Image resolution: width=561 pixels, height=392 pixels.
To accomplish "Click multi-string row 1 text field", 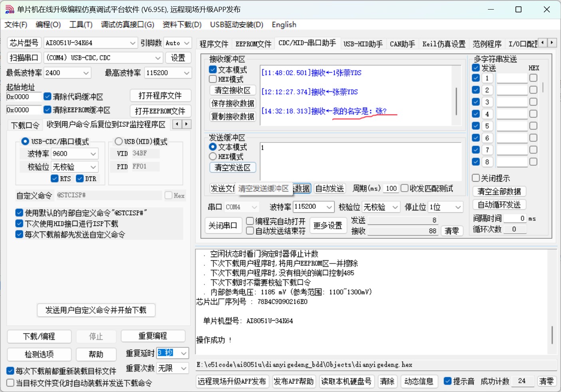I will [x=512, y=78].
